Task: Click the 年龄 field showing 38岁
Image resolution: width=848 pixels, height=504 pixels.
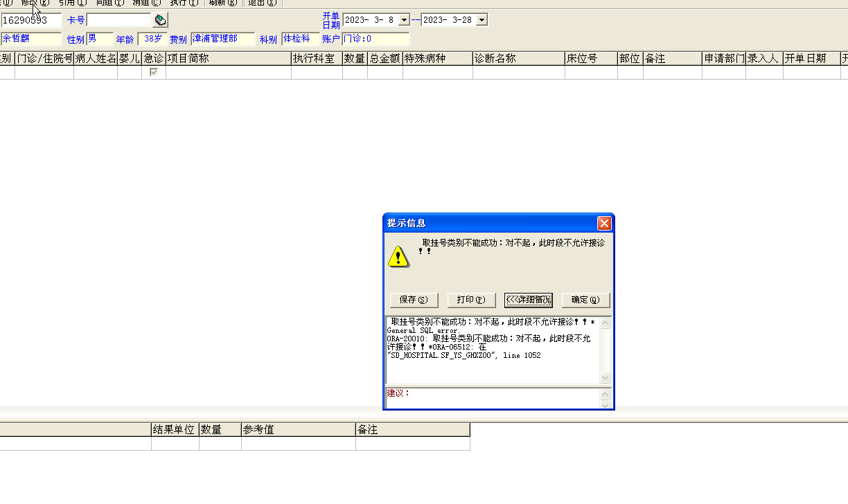Action: pyautogui.click(x=151, y=39)
